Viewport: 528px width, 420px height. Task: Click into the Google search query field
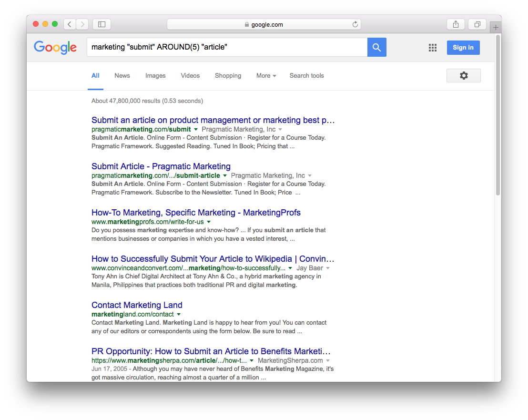click(226, 47)
